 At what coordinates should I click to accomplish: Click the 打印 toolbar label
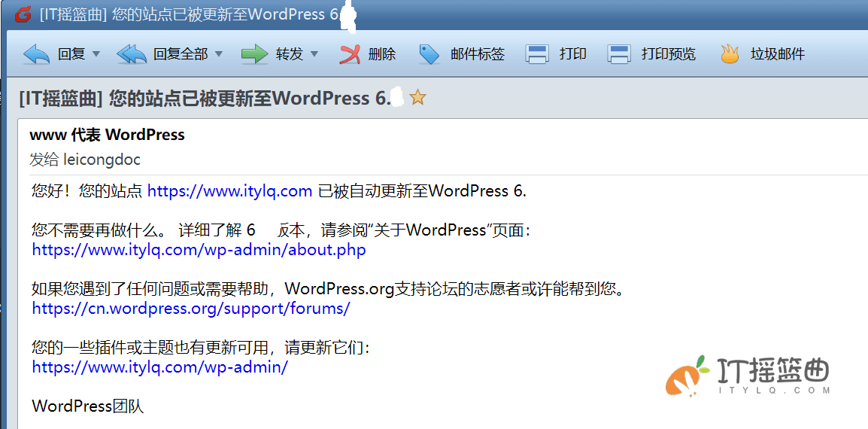tap(573, 54)
